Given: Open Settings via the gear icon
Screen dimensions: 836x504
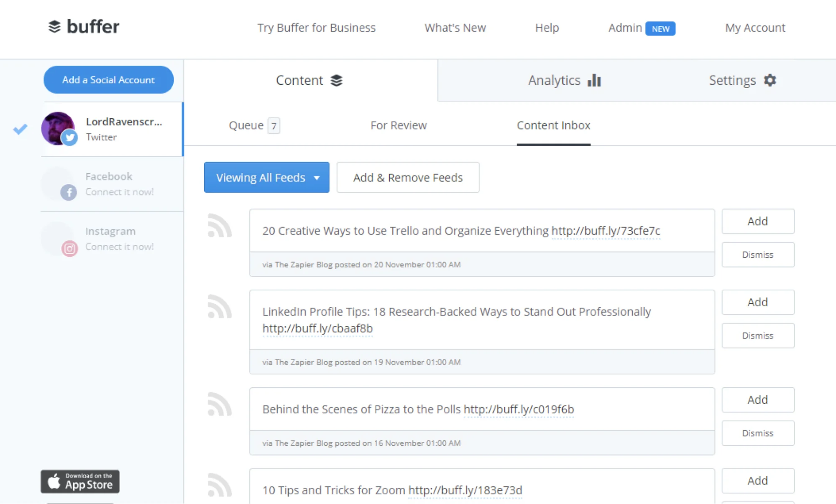Looking at the screenshot, I should pyautogui.click(x=770, y=80).
